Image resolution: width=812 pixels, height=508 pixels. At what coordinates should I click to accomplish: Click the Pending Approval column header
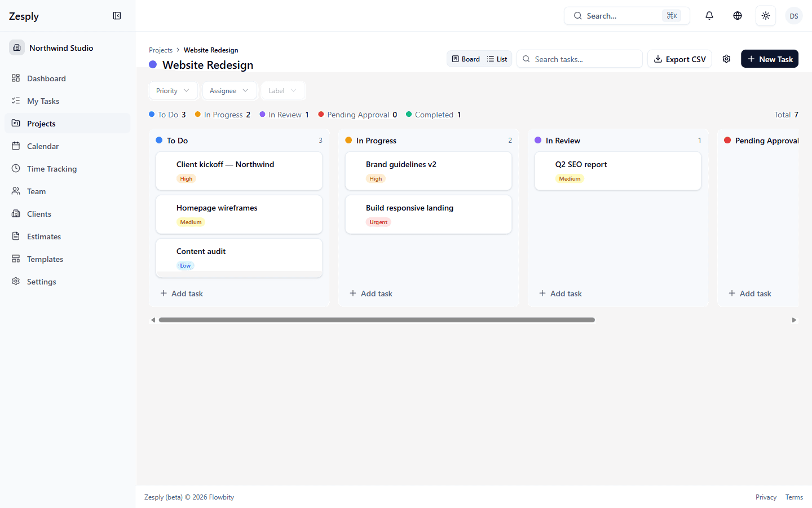(x=761, y=141)
